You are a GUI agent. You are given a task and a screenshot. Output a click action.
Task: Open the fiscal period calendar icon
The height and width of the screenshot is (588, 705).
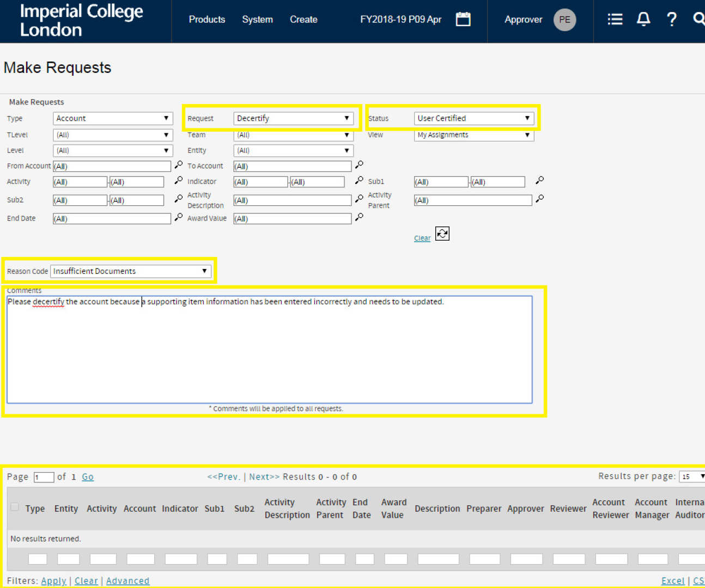[x=463, y=20]
